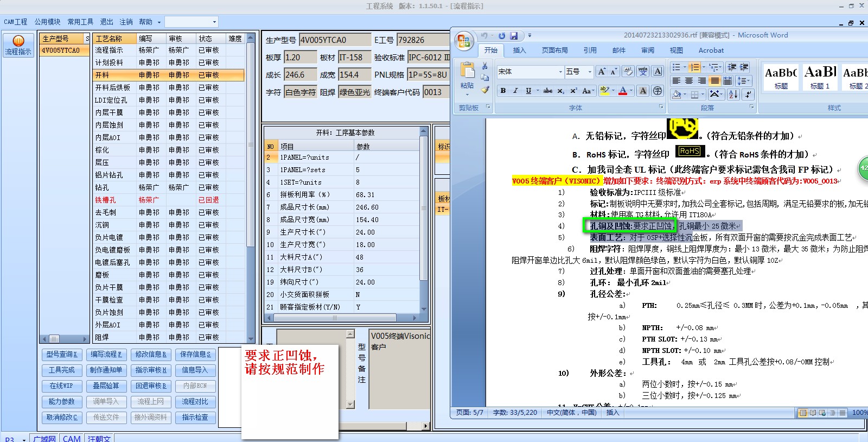
Task: Open the Word Office button menu
Action: pos(464,40)
